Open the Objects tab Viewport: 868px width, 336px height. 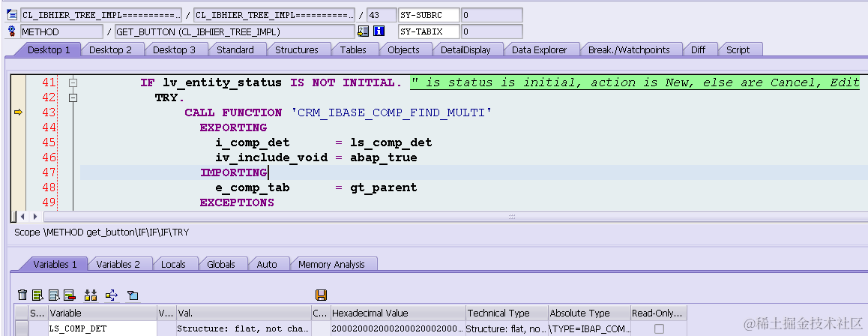pyautogui.click(x=403, y=49)
